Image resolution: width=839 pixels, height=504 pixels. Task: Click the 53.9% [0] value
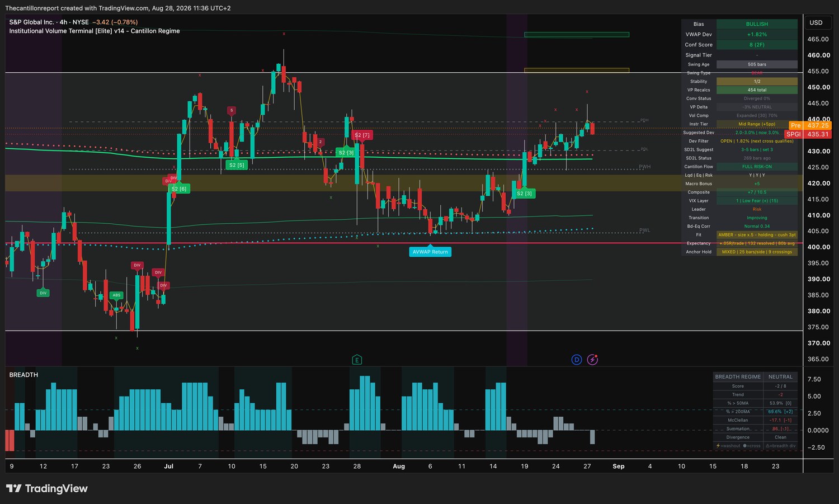point(780,403)
